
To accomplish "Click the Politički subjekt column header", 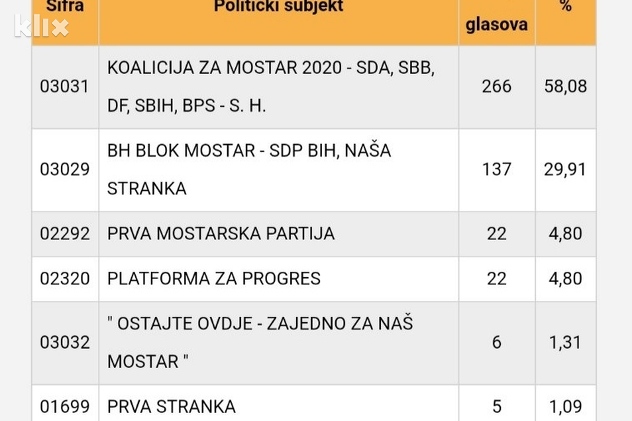I will click(x=278, y=8).
